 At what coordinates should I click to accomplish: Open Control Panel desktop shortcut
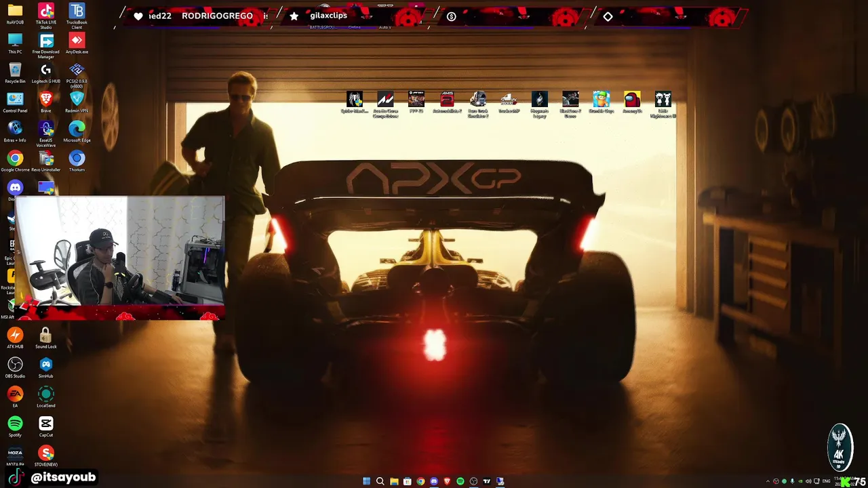point(15,102)
